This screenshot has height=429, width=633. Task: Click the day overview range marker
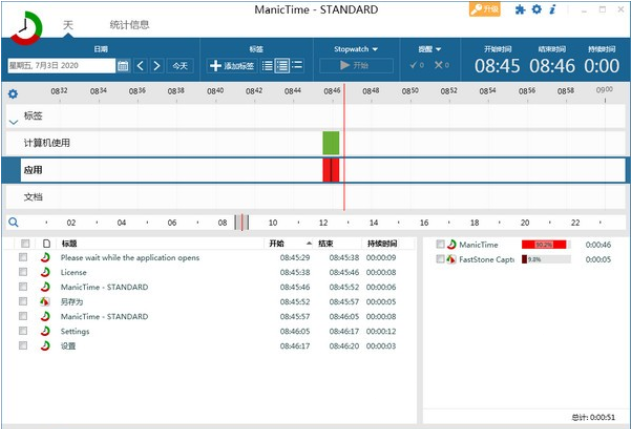(241, 222)
